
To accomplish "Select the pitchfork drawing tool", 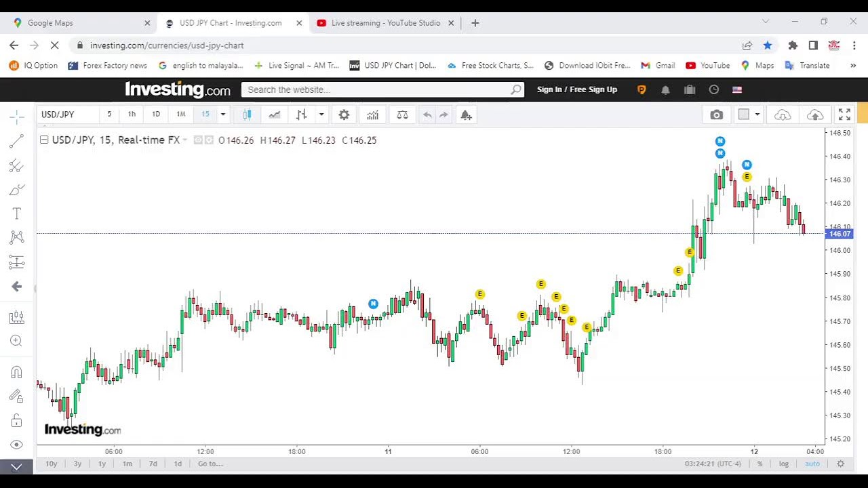I will pos(17,166).
